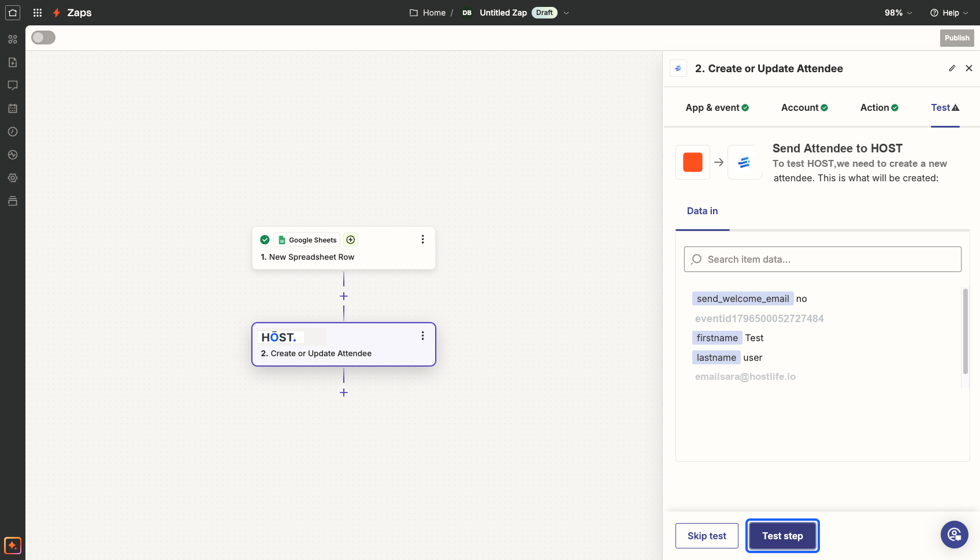Click the data list scrollbar
980x560 pixels.
click(x=965, y=331)
